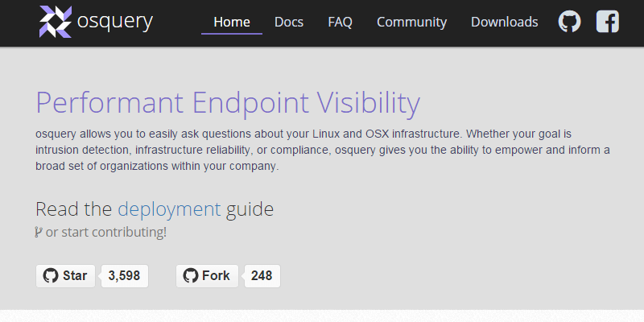Image resolution: width=644 pixels, height=322 pixels.
Task: Open the GitHub icon in navbar
Action: click(569, 22)
